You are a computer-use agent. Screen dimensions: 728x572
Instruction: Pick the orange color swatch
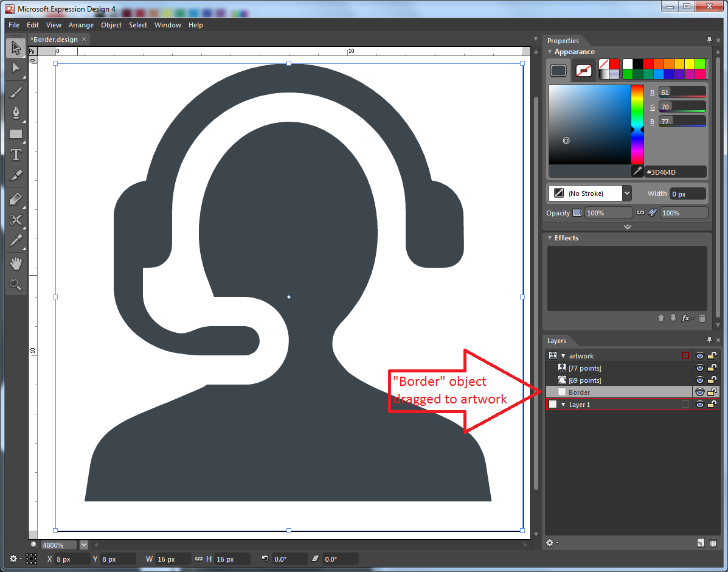669,64
